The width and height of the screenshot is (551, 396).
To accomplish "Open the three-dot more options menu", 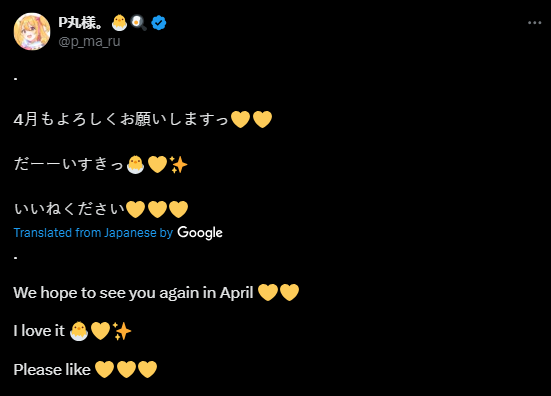I will pos(534,23).
